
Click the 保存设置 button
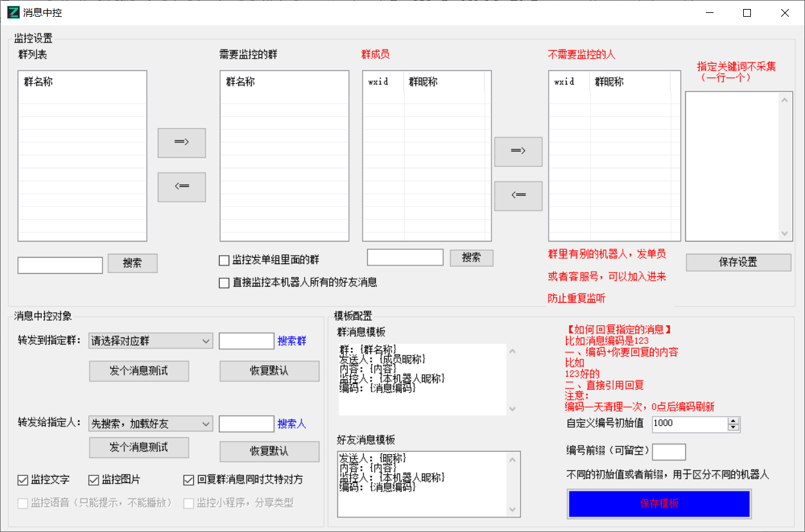tap(738, 262)
